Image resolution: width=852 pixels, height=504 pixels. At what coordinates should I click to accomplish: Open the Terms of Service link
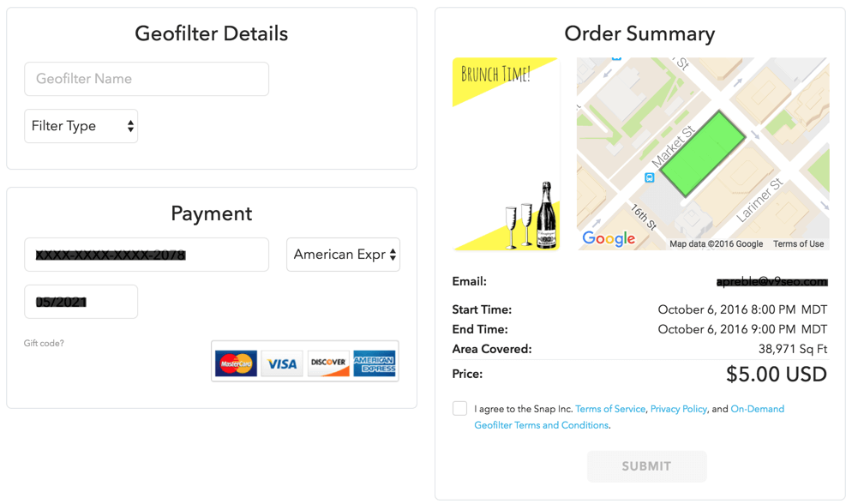pos(610,409)
